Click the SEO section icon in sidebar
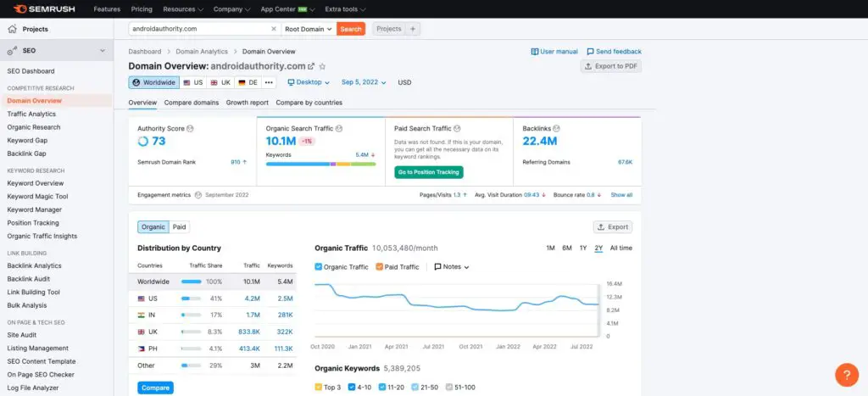 (x=12, y=50)
